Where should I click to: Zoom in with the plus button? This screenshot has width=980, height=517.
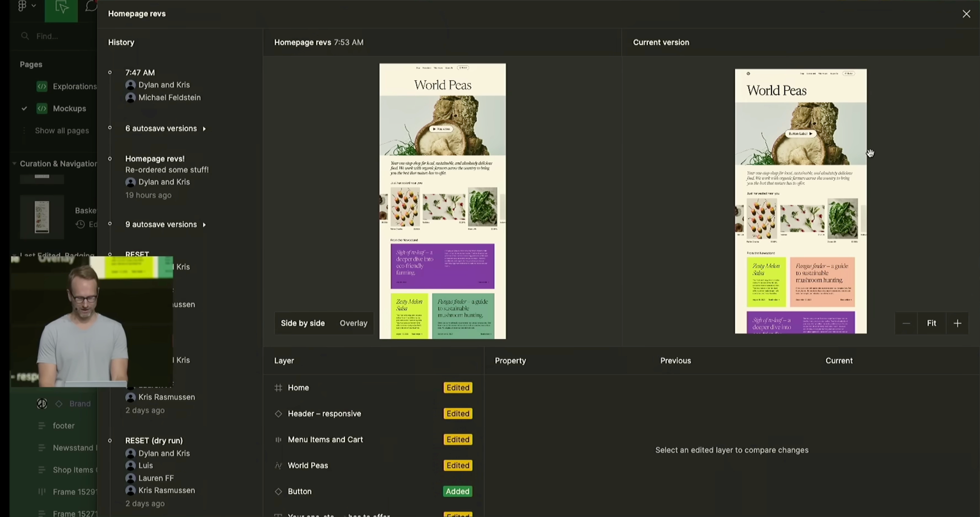click(957, 323)
